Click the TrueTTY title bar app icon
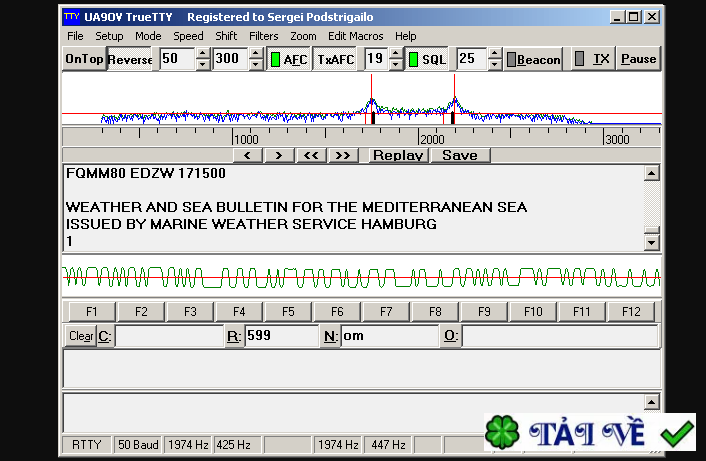Viewport: 706px width, 461px height. tap(71, 17)
